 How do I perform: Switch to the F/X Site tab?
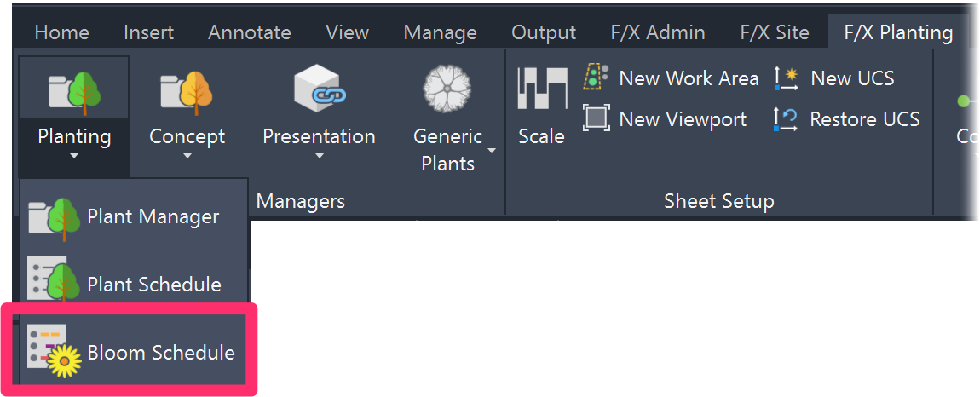[x=775, y=32]
